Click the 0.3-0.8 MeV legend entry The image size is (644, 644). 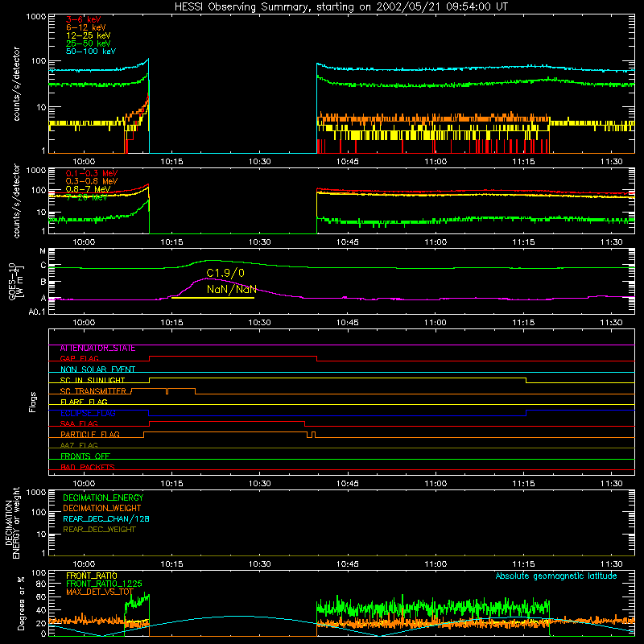coord(92,181)
